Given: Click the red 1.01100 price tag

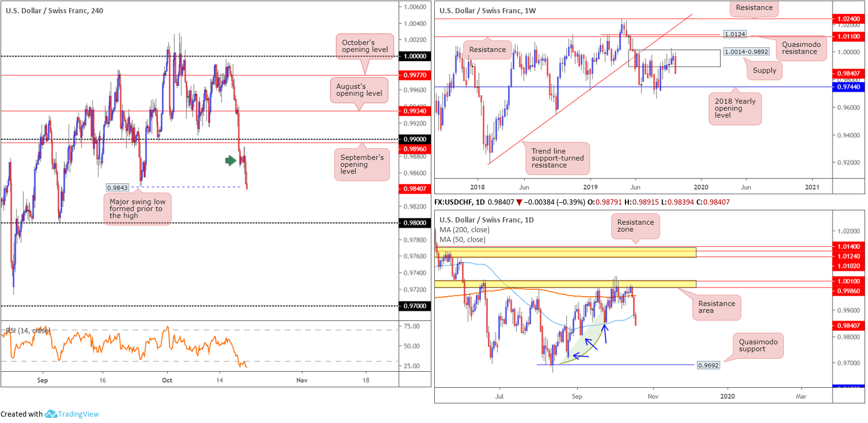Looking at the screenshot, I should tap(849, 36).
